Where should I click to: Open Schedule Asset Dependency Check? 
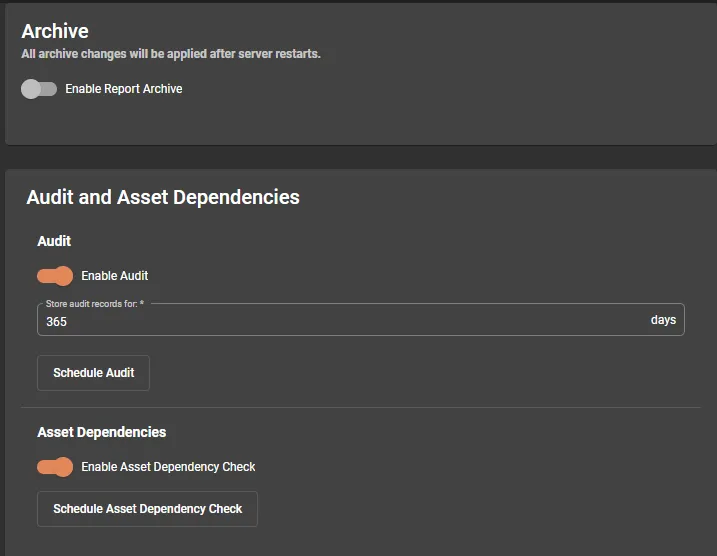tap(147, 509)
